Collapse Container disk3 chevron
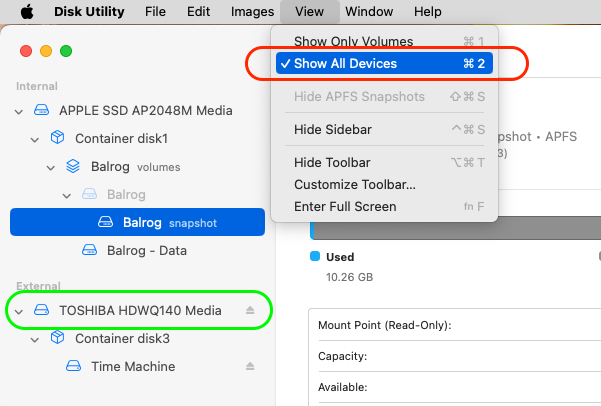Screen dimensions: 601x406 tap(35, 339)
